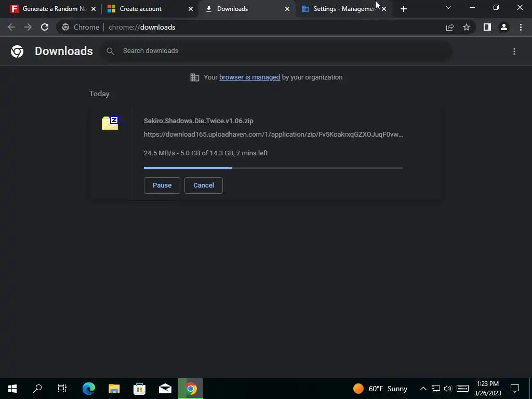Open the notification action center
Image resolution: width=532 pixels, height=399 pixels.
[x=515, y=389]
